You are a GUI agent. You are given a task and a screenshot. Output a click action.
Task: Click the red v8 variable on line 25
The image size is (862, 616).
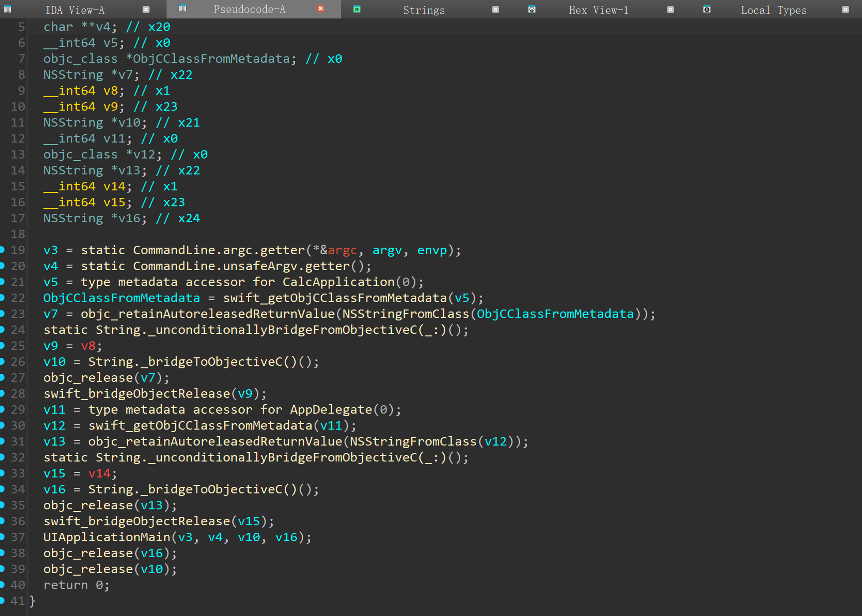pyautogui.click(x=88, y=346)
